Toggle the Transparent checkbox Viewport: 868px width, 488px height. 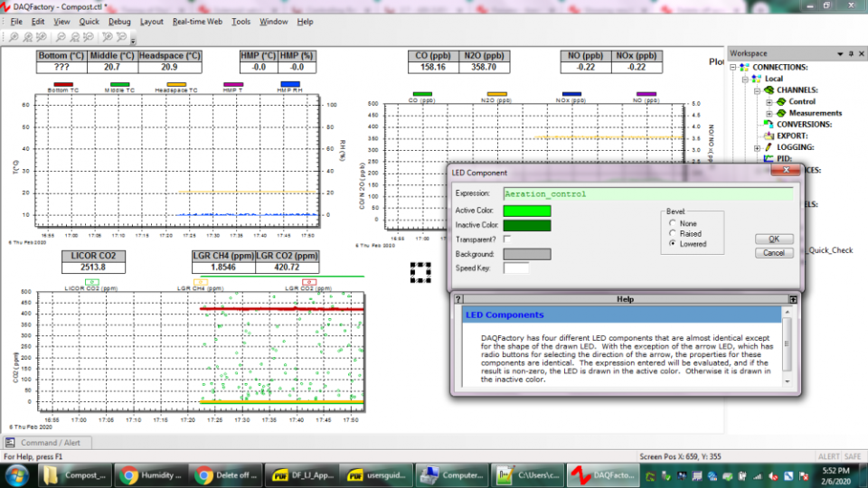pos(507,239)
